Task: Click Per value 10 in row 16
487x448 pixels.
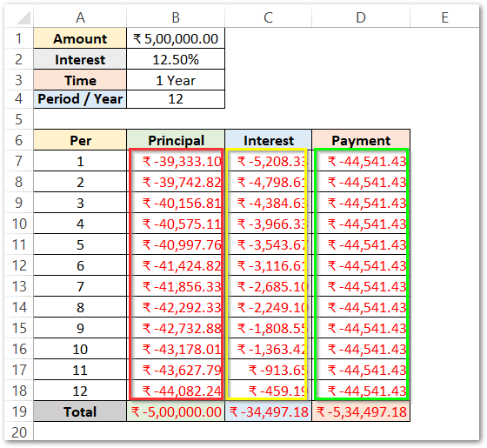Action: [80, 349]
